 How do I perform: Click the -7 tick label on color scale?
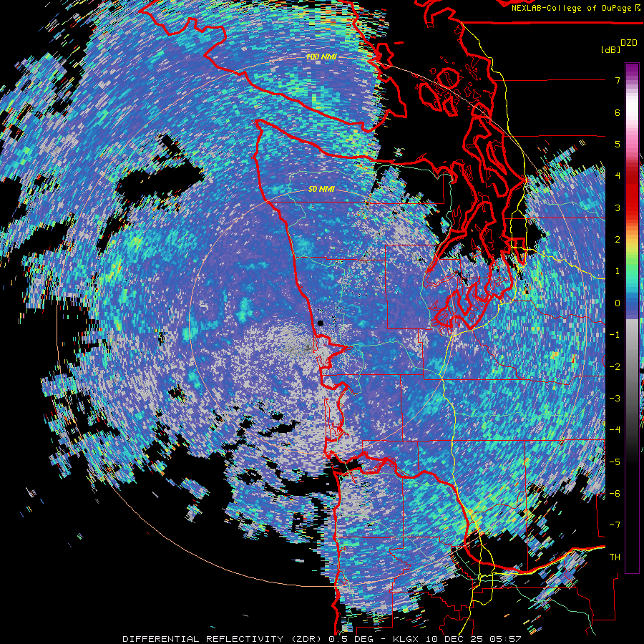point(615,525)
